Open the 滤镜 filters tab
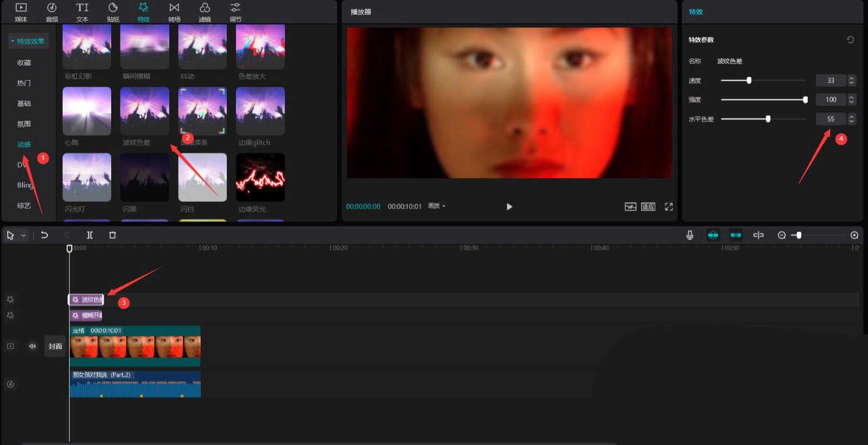The height and width of the screenshot is (445, 868). (x=205, y=12)
